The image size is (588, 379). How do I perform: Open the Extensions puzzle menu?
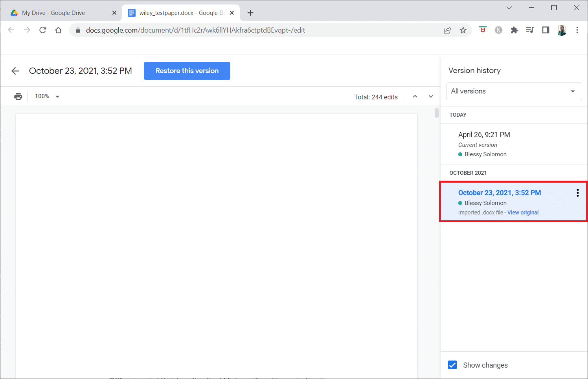514,30
